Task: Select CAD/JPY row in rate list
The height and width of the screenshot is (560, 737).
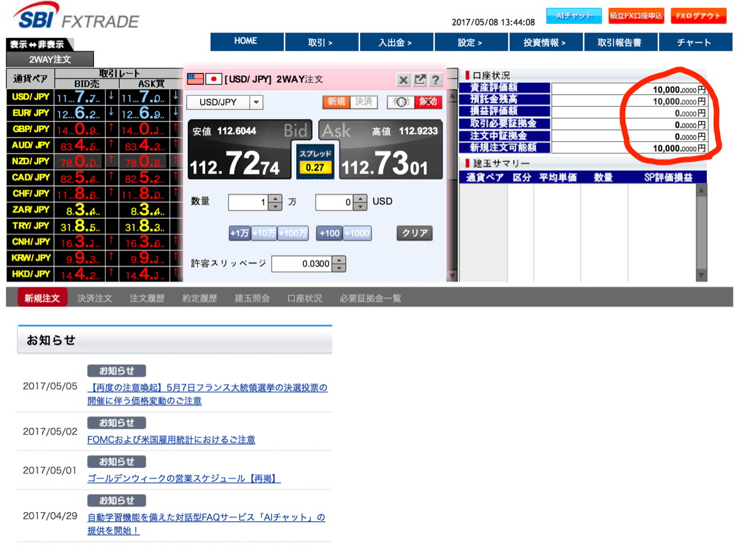Action: (x=94, y=177)
